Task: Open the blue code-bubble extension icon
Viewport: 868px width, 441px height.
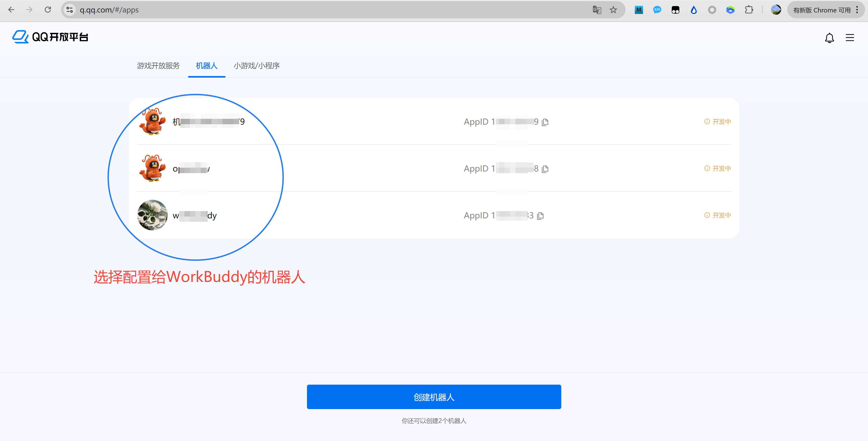Action: [657, 10]
